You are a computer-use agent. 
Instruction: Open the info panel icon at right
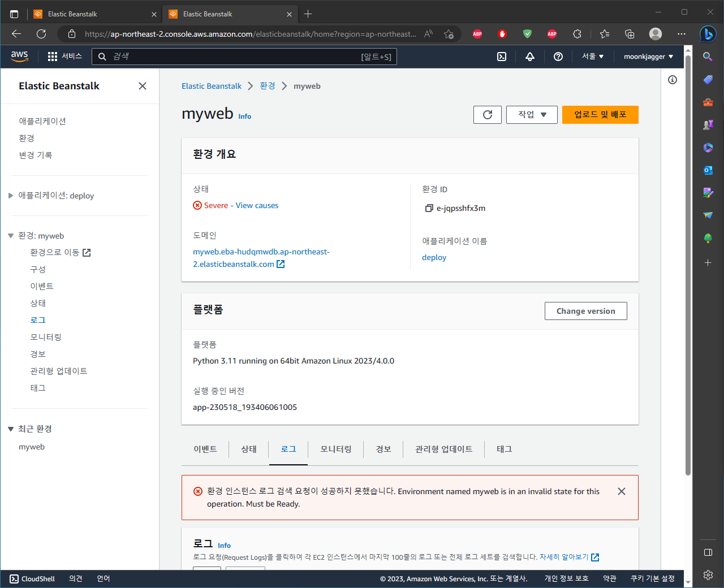(673, 80)
